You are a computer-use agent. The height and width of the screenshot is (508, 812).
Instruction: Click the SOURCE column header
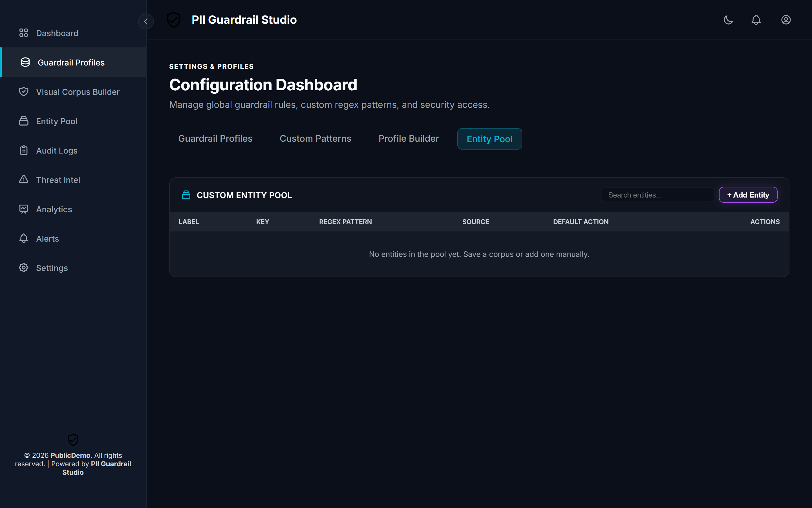tap(475, 222)
